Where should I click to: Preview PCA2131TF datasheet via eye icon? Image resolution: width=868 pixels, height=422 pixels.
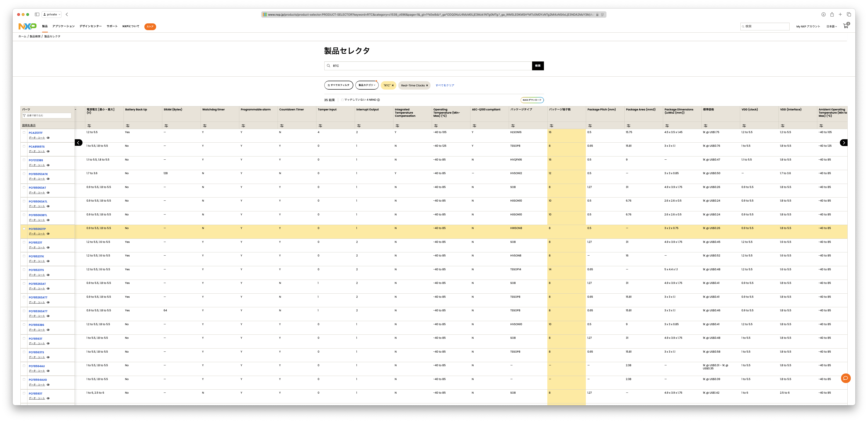click(x=48, y=138)
